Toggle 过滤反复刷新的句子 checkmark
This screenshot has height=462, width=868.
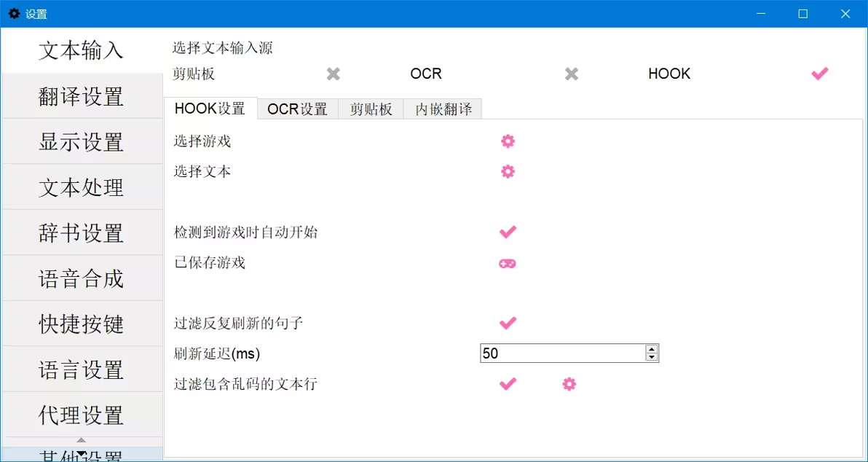[x=508, y=323]
